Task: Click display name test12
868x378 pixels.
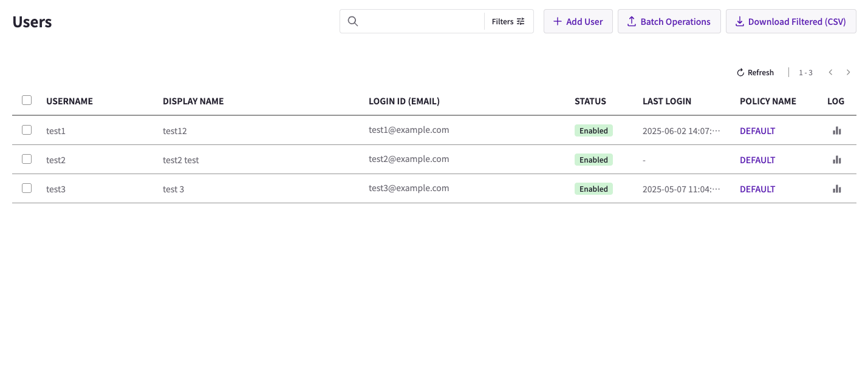Action: tap(175, 131)
